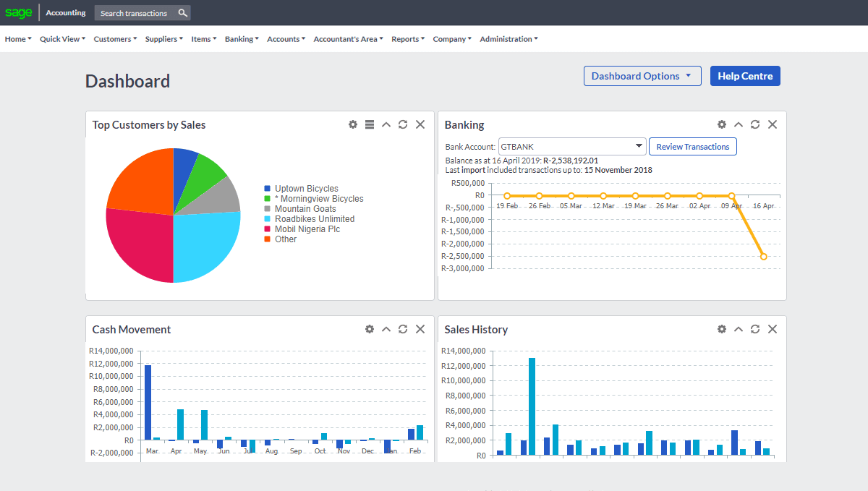
Task: Open the Reports menu
Action: (x=407, y=39)
